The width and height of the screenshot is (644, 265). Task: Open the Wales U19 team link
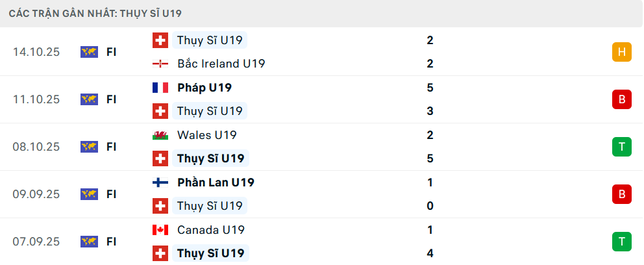(206, 135)
